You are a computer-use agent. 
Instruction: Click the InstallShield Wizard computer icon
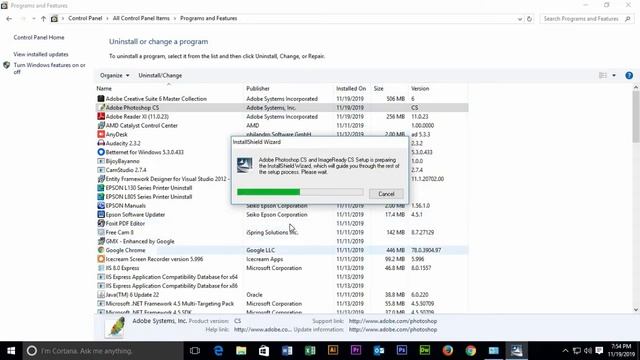coord(244,165)
